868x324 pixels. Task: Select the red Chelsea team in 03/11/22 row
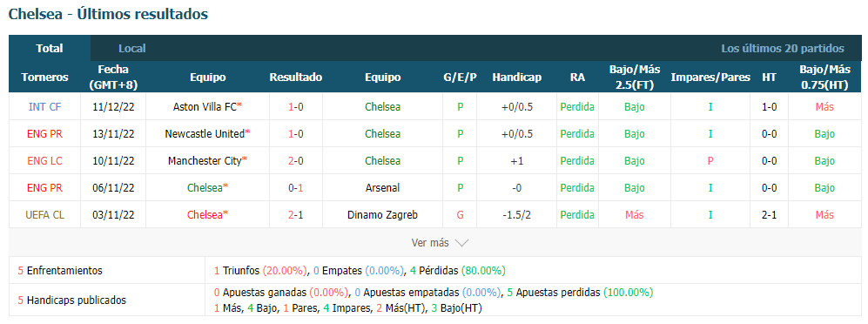tap(205, 215)
